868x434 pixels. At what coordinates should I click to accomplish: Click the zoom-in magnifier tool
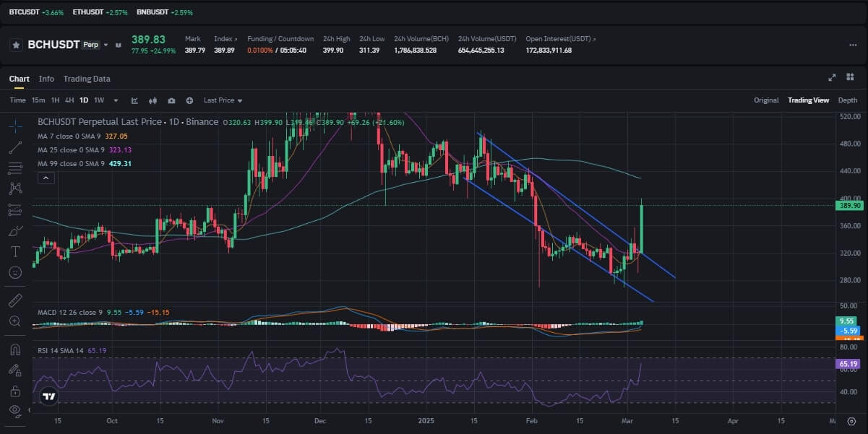click(15, 321)
